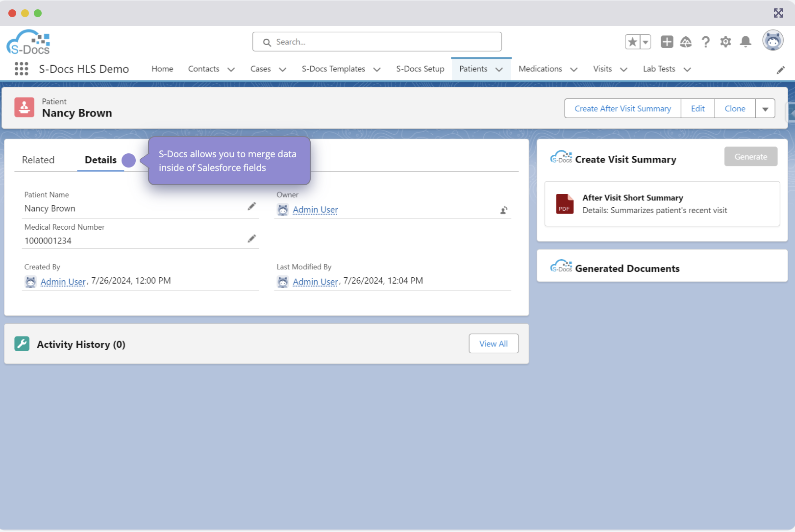The image size is (795, 532).
Task: Expand the Patients tab dropdown chevron
Action: pos(499,70)
